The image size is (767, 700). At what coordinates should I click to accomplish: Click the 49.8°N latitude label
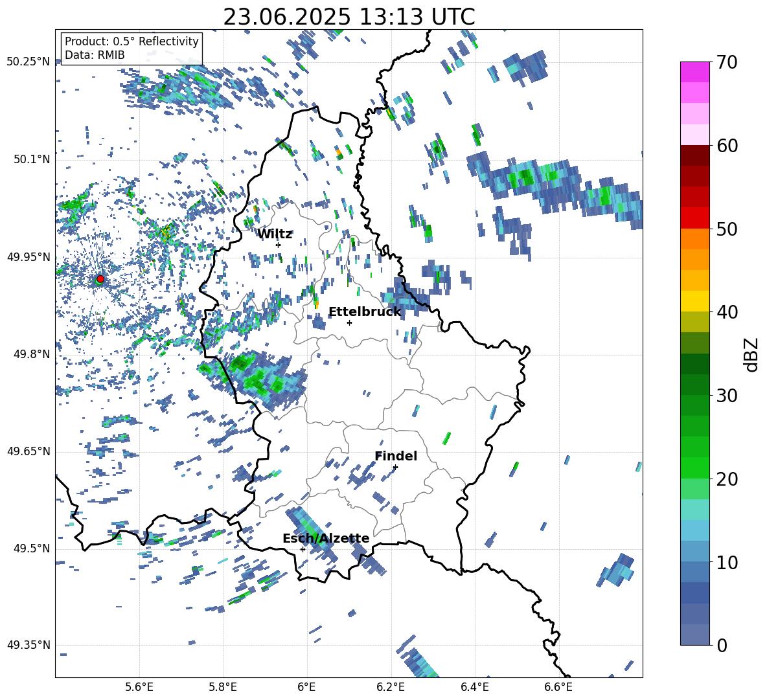pos(31,354)
